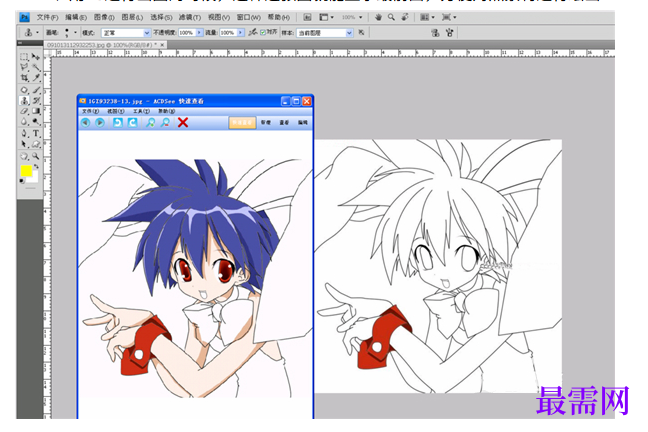
Task: Reset default foreground and background colors
Action: (21, 181)
